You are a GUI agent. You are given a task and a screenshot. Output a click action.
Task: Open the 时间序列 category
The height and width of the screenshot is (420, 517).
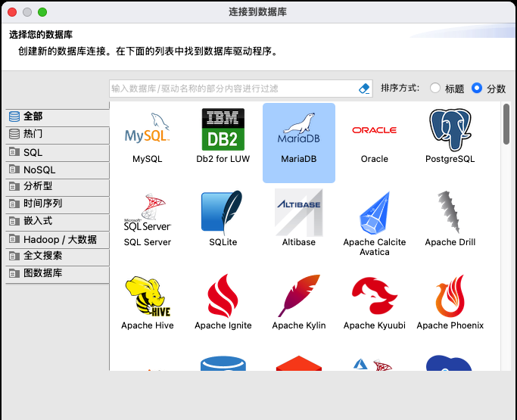(x=58, y=204)
